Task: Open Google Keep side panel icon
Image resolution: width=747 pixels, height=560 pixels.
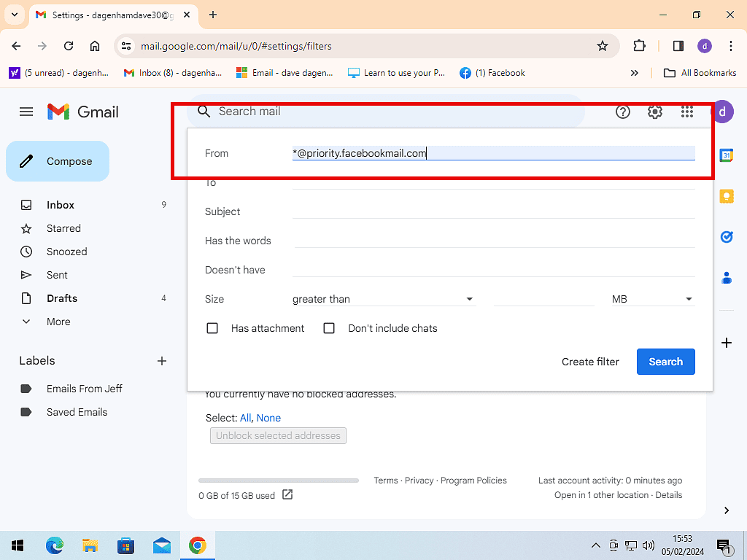Action: [727, 196]
